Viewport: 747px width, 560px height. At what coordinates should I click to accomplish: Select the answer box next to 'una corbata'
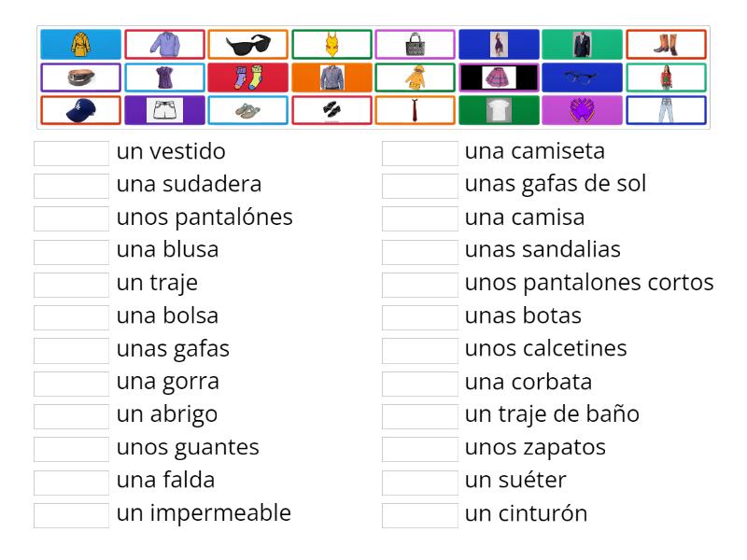tap(420, 381)
